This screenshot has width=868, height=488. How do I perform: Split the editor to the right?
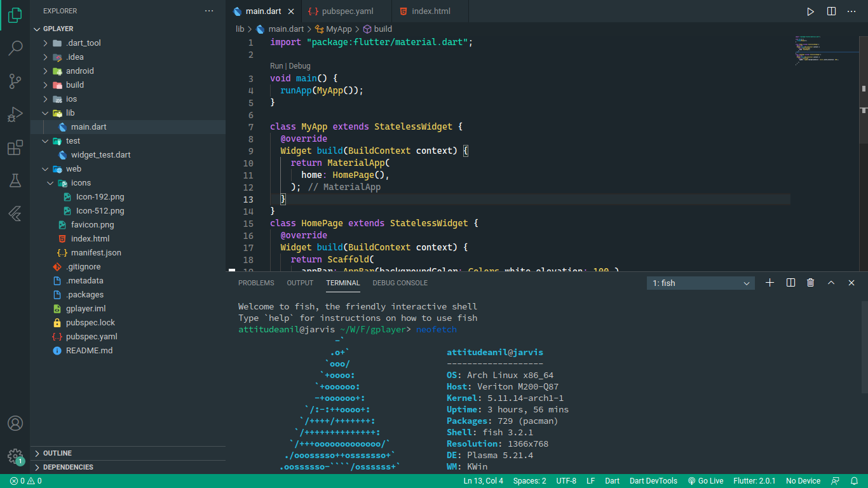pos(831,11)
